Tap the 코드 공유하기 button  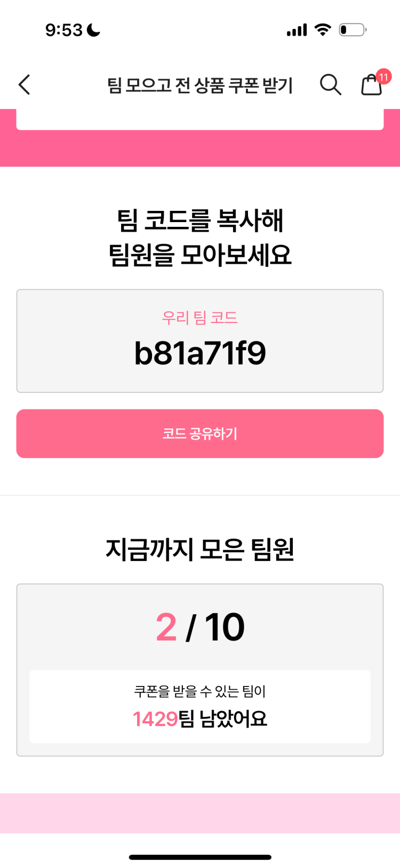click(200, 433)
